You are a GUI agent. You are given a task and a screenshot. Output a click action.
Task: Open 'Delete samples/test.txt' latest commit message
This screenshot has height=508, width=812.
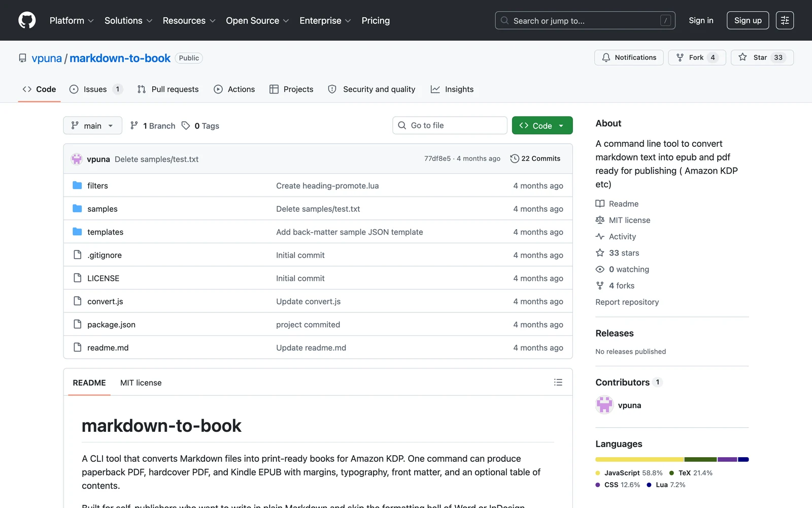(x=156, y=159)
